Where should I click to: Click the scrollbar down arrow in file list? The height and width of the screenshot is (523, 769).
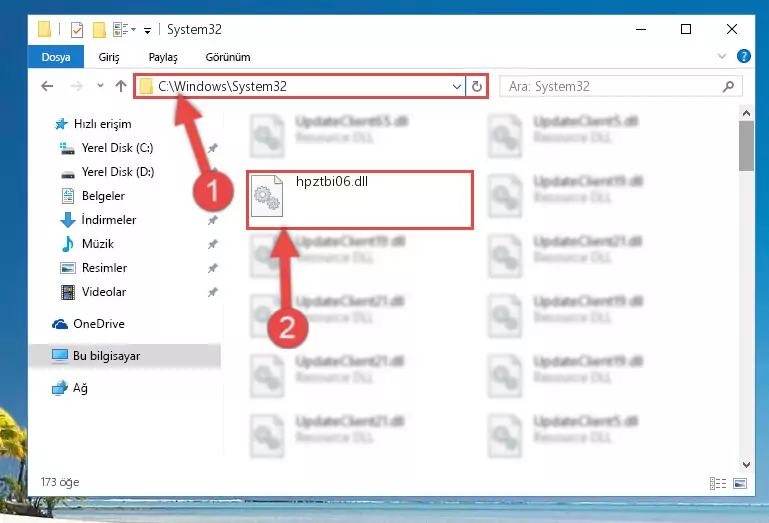tap(746, 465)
